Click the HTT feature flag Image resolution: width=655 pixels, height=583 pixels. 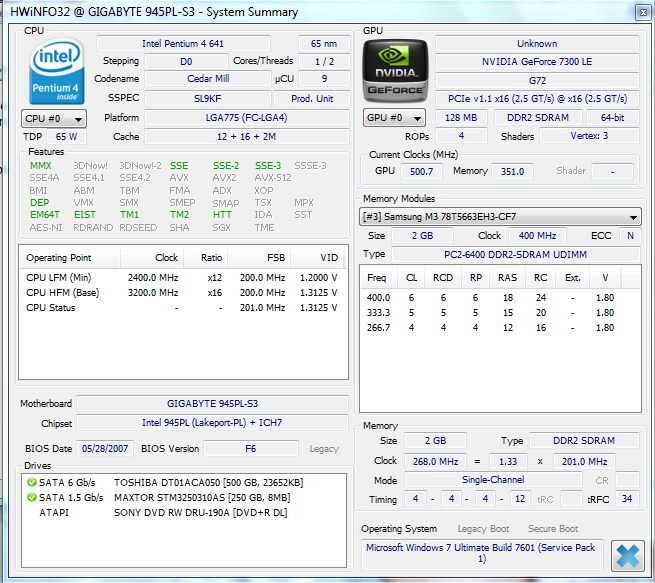(x=222, y=215)
